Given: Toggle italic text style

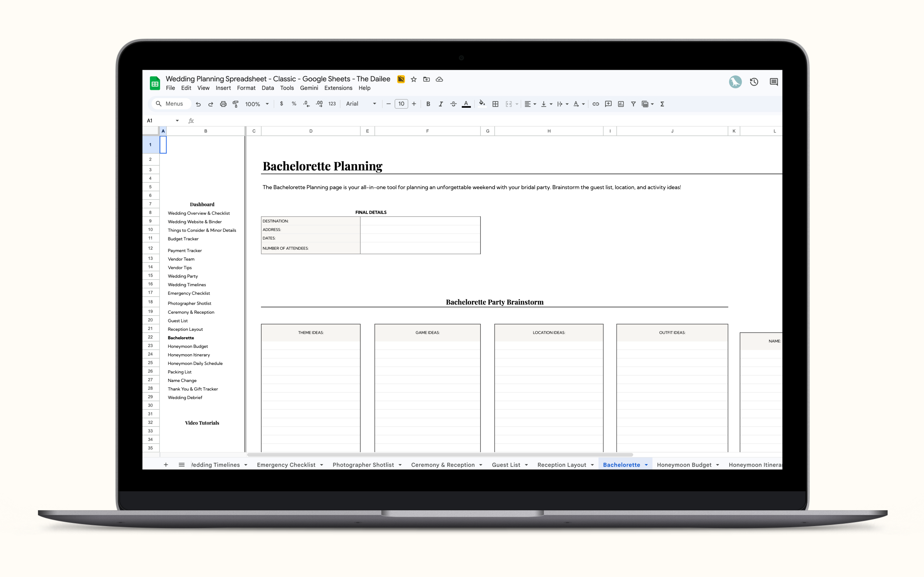Looking at the screenshot, I should click(x=441, y=104).
